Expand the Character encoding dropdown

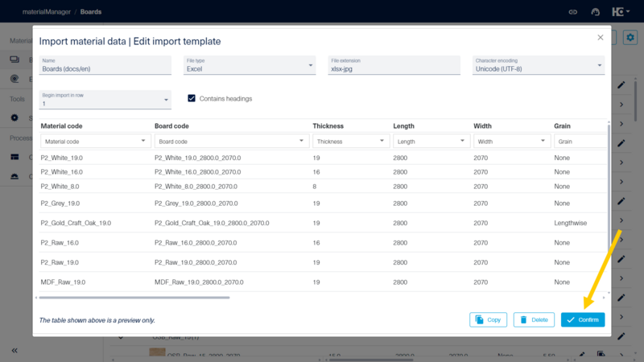pyautogui.click(x=538, y=65)
